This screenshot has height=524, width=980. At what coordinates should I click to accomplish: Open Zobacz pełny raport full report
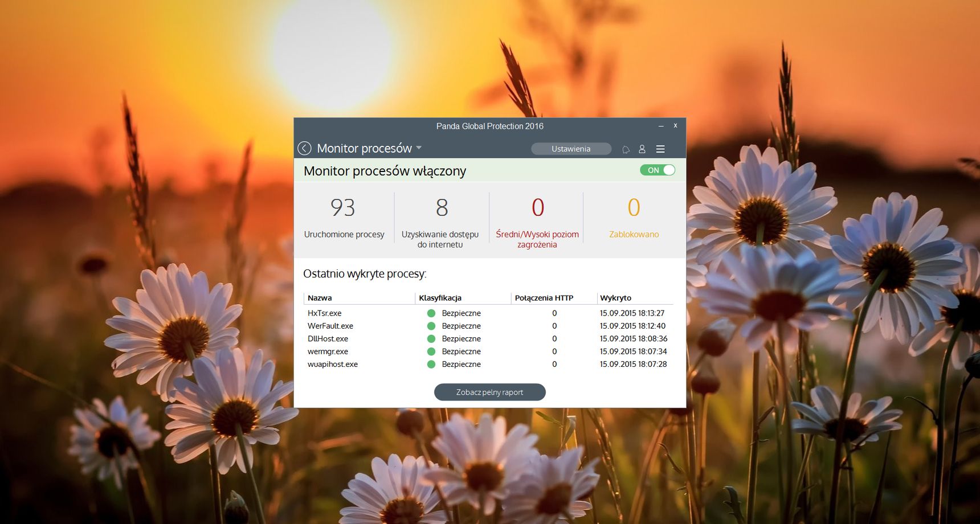point(489,392)
